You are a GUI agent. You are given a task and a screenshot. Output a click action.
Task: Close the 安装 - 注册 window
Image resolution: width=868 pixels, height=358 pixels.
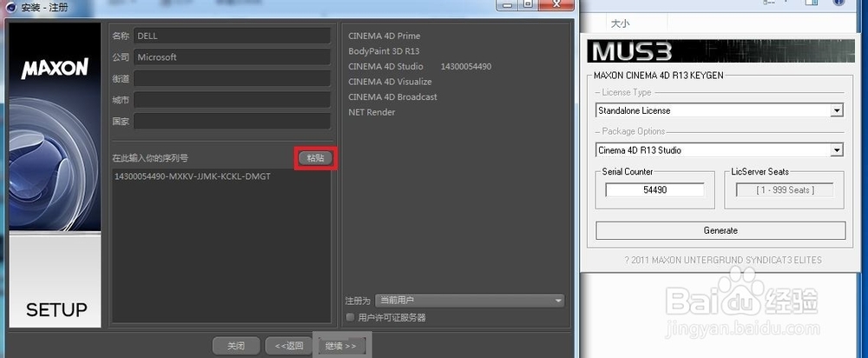click(x=556, y=4)
